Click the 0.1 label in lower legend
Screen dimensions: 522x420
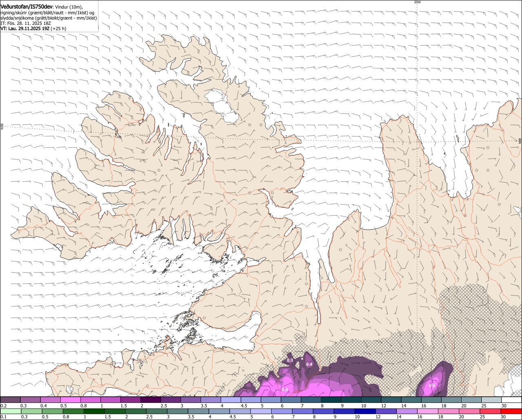pos(3,417)
